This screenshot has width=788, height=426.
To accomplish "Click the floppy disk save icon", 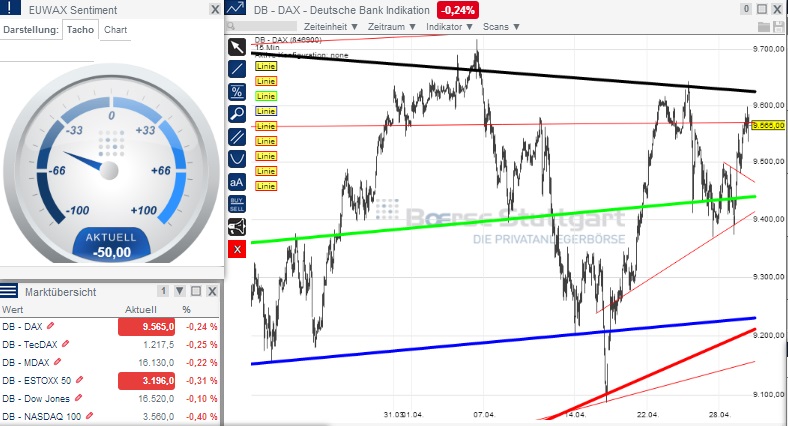I will tap(780, 27).
